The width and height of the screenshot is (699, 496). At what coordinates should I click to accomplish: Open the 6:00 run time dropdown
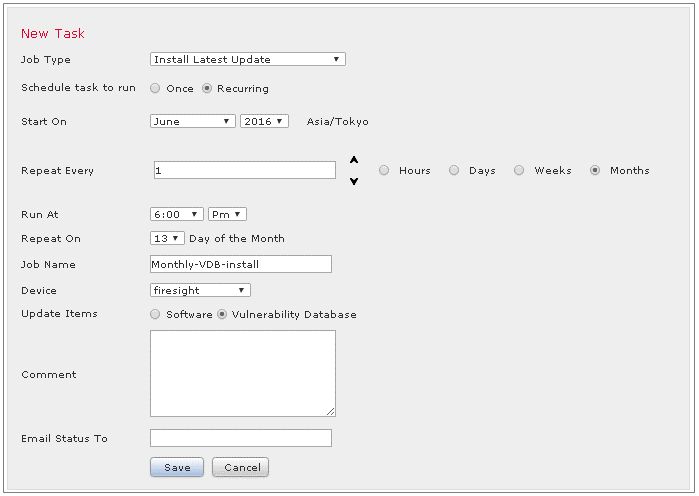point(177,214)
